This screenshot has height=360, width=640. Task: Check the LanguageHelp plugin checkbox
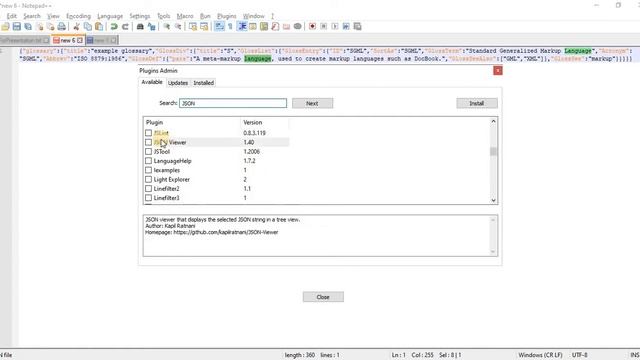tap(149, 161)
